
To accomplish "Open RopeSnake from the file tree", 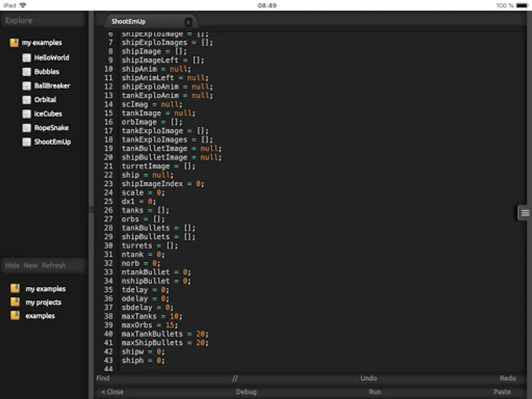I will click(51, 128).
